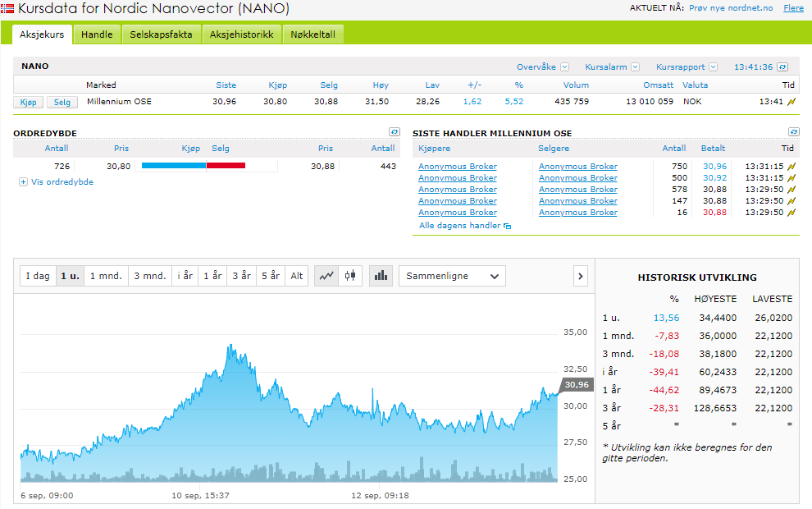The width and height of the screenshot is (812, 509).
Task: Click the -44,62 one-year percent value
Action: 664,390
